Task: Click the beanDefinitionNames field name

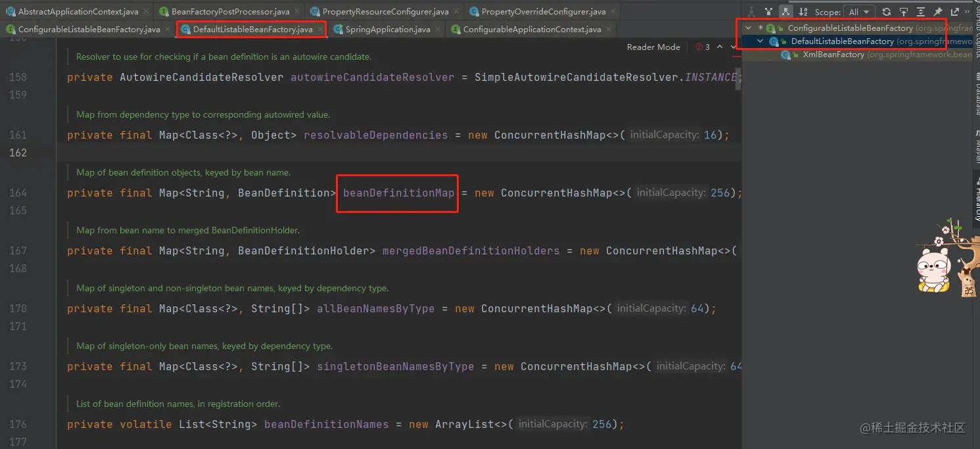Action: click(x=326, y=424)
